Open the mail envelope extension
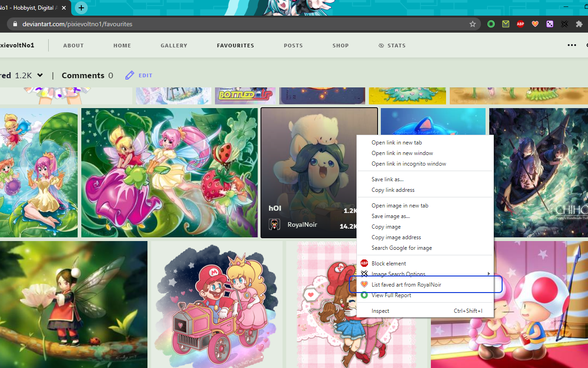Viewport: 588px width, 368px height. (506, 24)
